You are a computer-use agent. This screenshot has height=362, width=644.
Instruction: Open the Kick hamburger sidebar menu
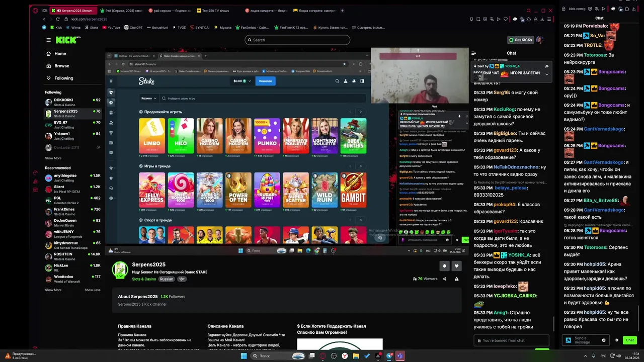pyautogui.click(x=48, y=40)
